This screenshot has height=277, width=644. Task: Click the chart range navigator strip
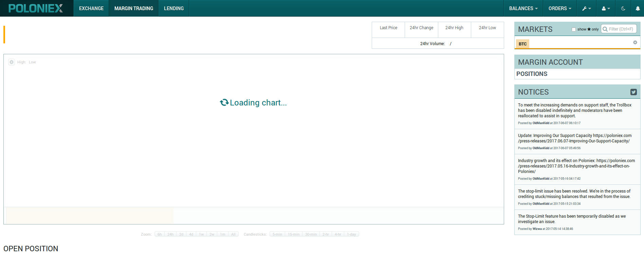[x=254, y=215]
